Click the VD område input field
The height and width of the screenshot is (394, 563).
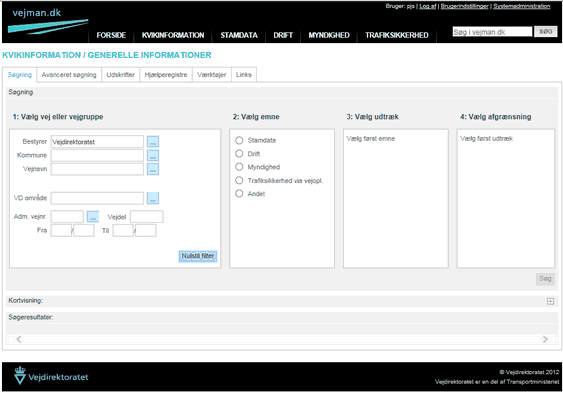[x=97, y=198]
